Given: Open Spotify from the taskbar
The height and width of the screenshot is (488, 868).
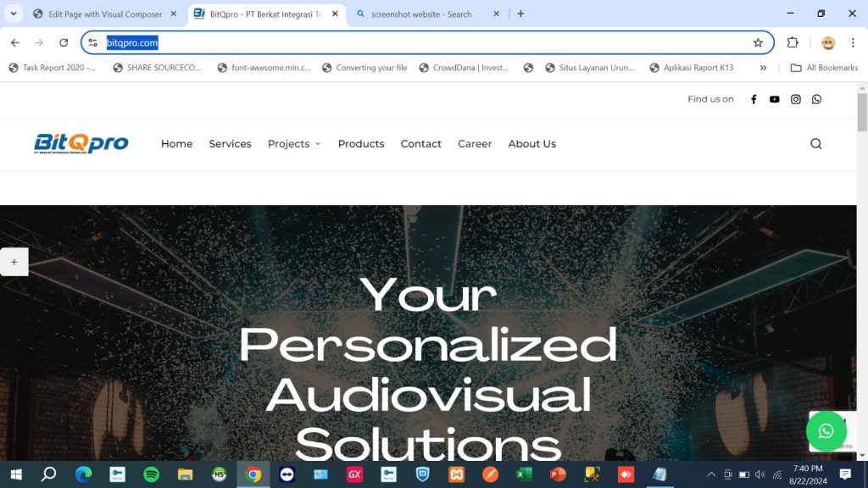Looking at the screenshot, I should click(x=152, y=474).
